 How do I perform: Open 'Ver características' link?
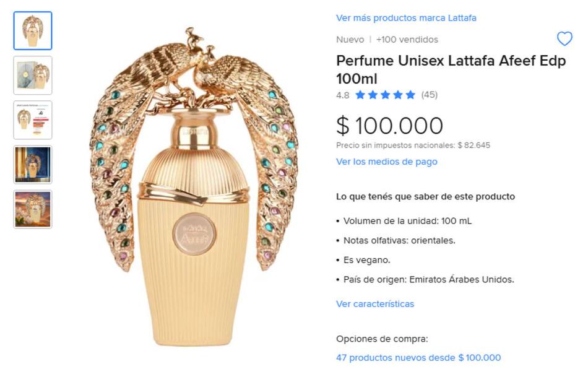[x=375, y=304]
